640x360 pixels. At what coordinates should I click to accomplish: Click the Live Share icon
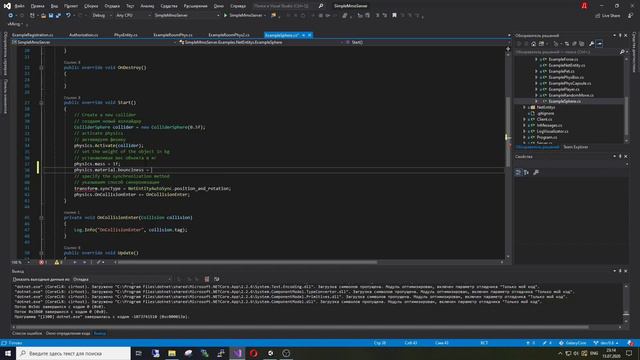point(607,16)
